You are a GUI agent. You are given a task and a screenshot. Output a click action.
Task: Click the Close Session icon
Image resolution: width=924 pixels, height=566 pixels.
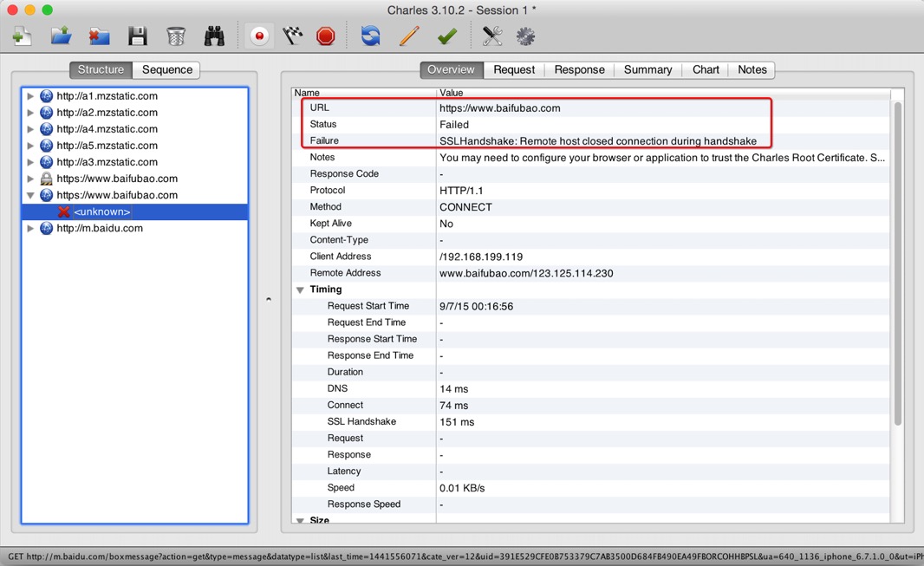point(99,36)
